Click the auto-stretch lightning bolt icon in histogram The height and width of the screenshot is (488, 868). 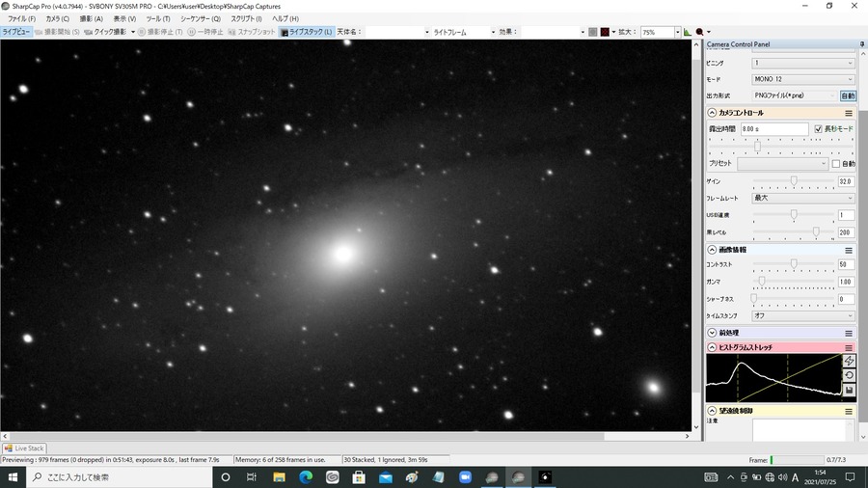click(x=849, y=361)
